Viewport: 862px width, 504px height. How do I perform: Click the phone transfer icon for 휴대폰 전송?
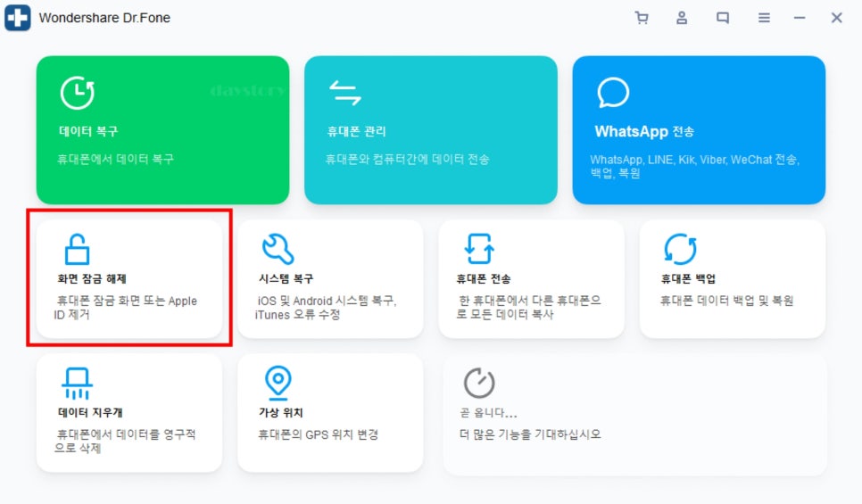479,248
